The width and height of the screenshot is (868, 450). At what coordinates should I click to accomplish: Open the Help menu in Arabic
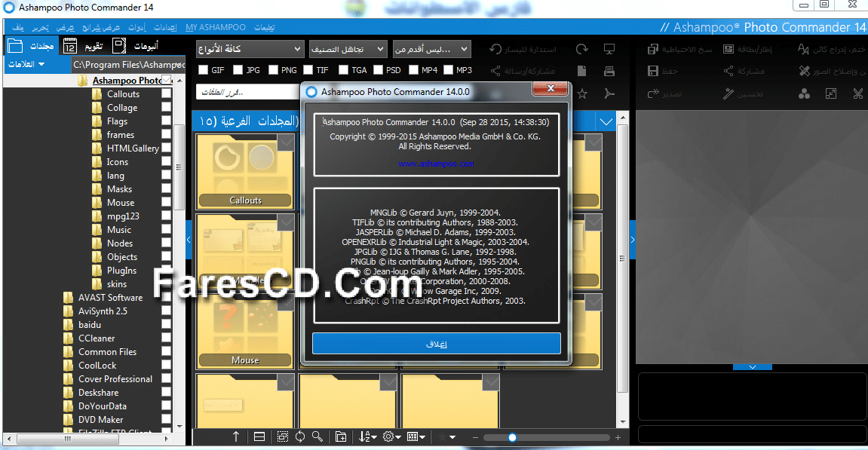pyautogui.click(x=265, y=27)
